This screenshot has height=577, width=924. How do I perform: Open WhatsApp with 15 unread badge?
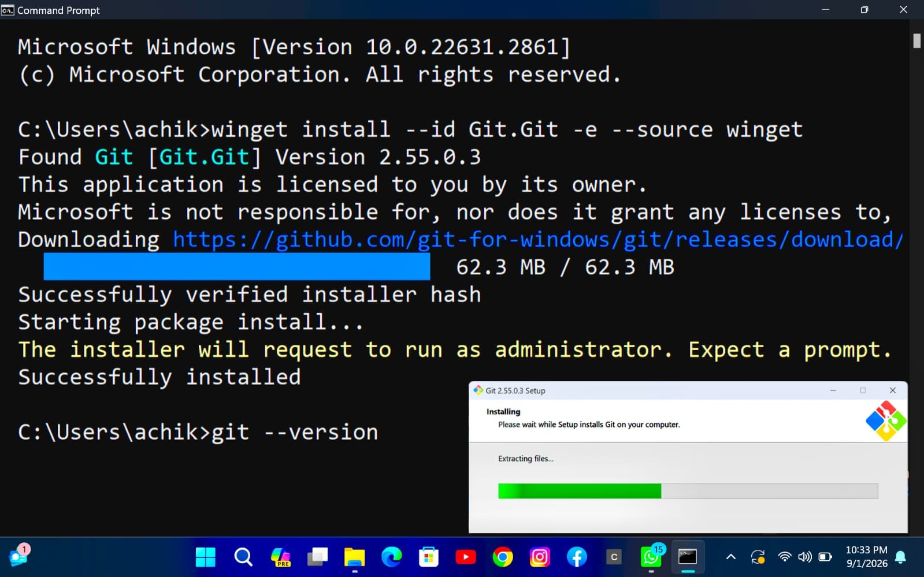[651, 557]
